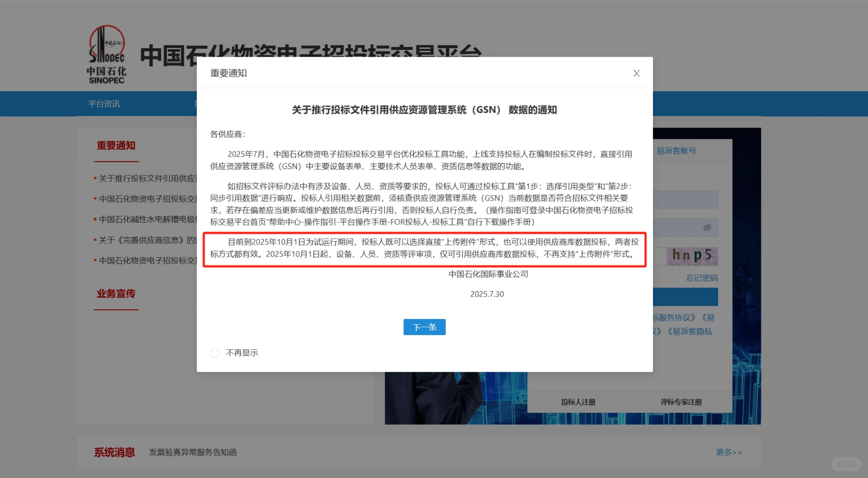Toggle password visibility with the eye icon

[x=707, y=227]
